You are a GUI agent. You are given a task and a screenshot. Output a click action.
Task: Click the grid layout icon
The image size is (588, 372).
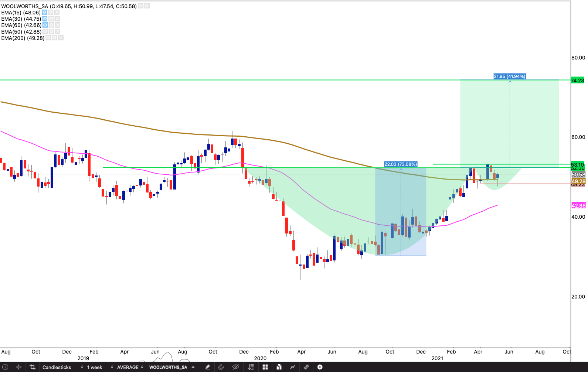[265, 367]
